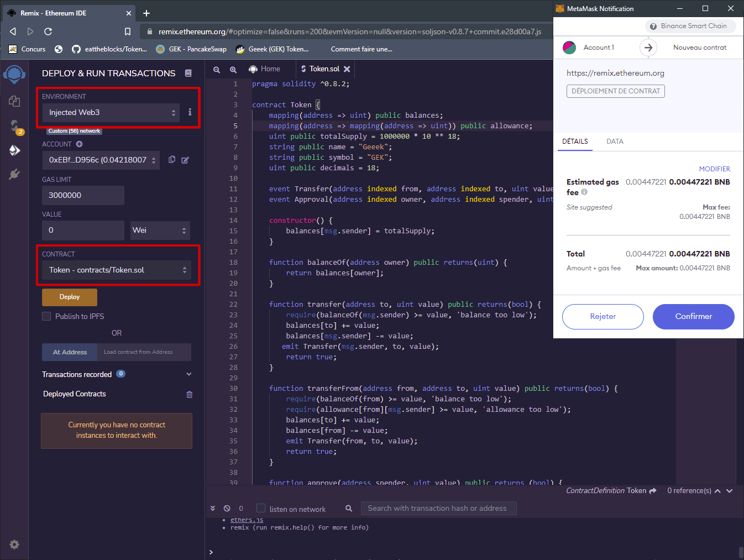Open the Environment Injected Web3 dropdown
The height and width of the screenshot is (560, 744).
coord(111,112)
